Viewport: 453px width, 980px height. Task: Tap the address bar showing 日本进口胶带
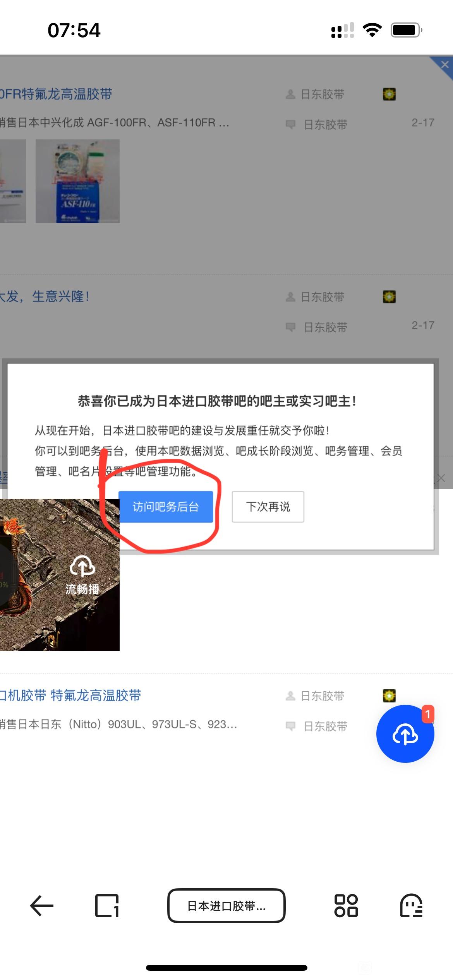[226, 906]
